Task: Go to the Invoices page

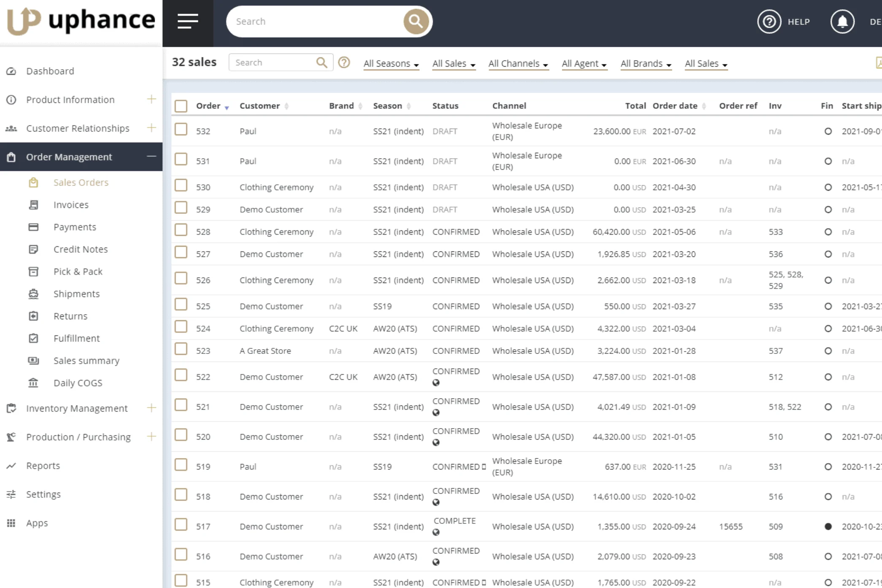Action: [71, 205]
